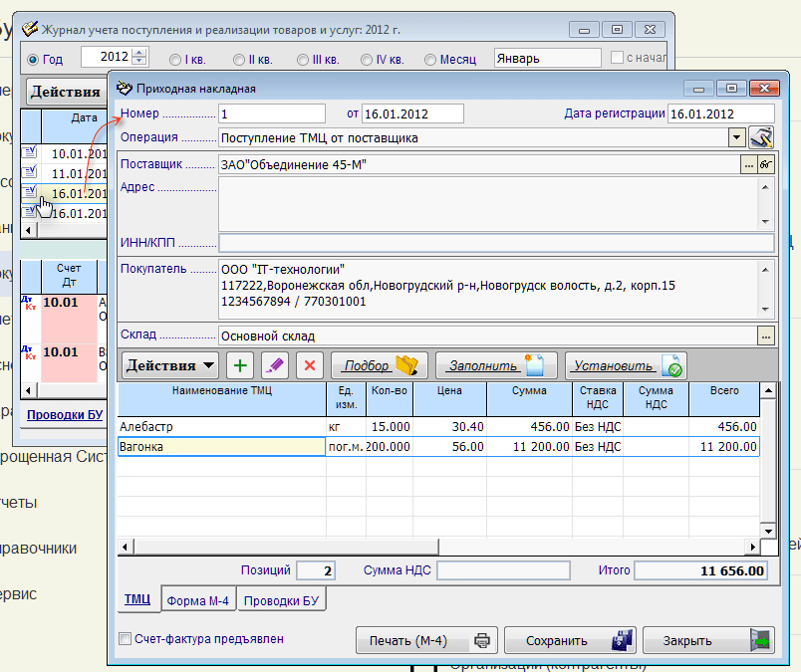Click the Цена column header

click(x=449, y=399)
